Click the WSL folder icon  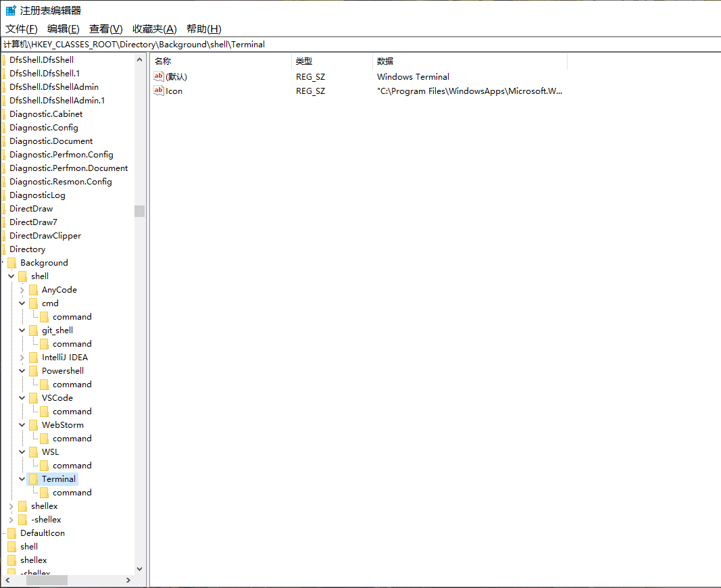point(33,452)
